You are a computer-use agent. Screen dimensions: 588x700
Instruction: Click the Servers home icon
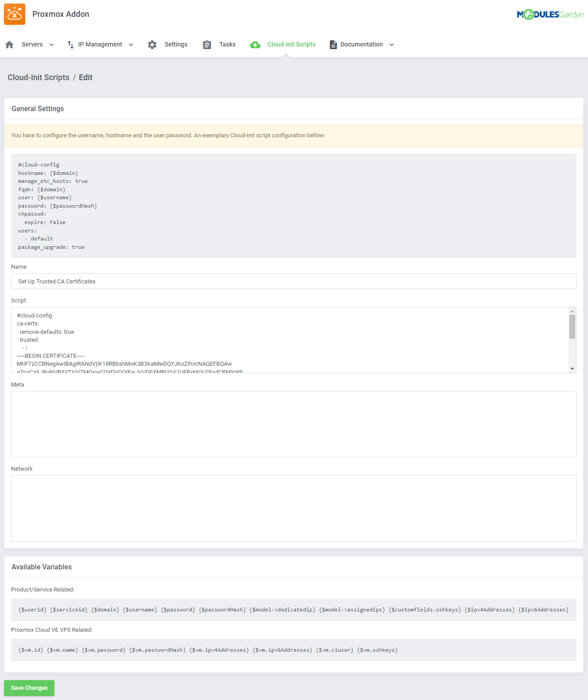9,45
